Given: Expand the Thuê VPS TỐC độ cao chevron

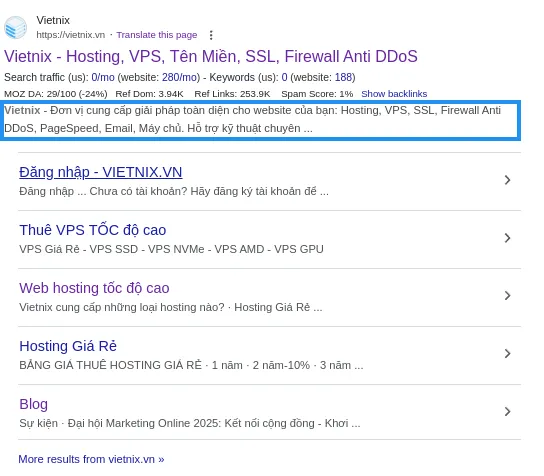Looking at the screenshot, I should pos(507,238).
